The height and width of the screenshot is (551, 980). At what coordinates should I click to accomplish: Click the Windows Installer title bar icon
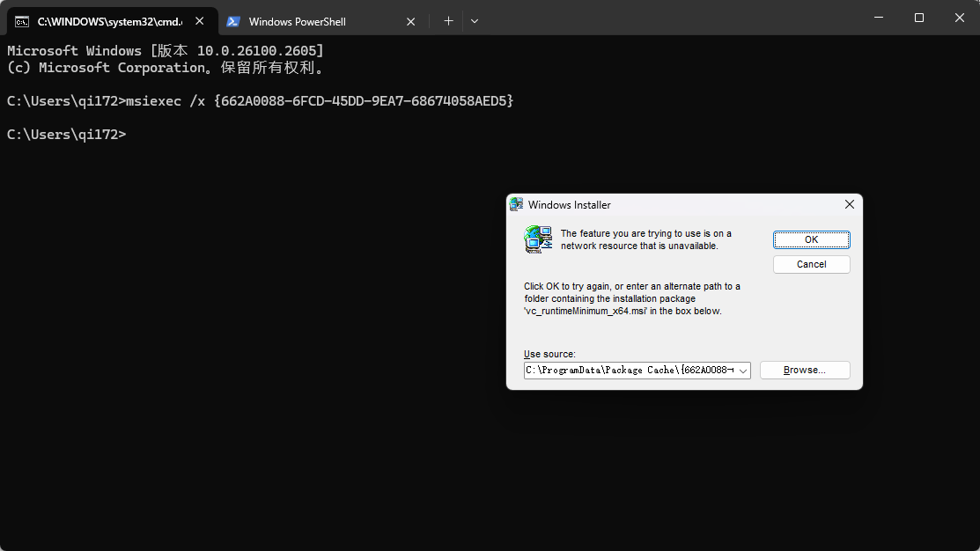[516, 204]
